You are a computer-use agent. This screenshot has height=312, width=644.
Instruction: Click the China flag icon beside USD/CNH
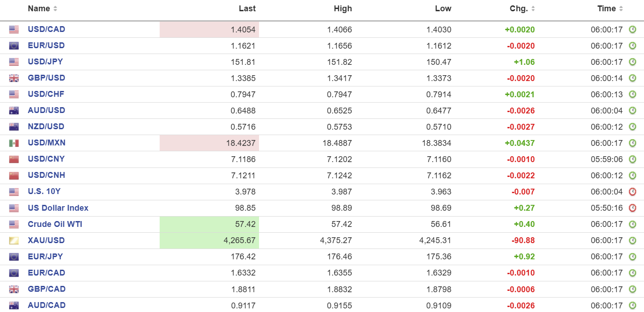pos(14,176)
